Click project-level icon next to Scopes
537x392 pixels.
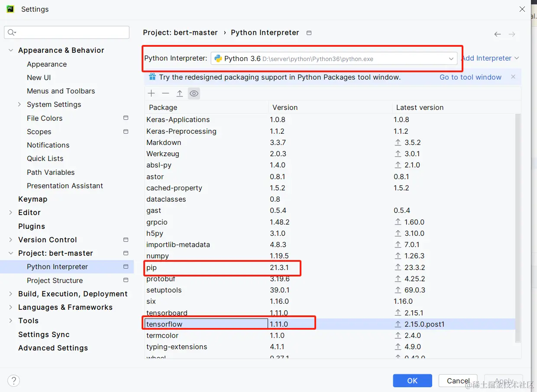126,131
